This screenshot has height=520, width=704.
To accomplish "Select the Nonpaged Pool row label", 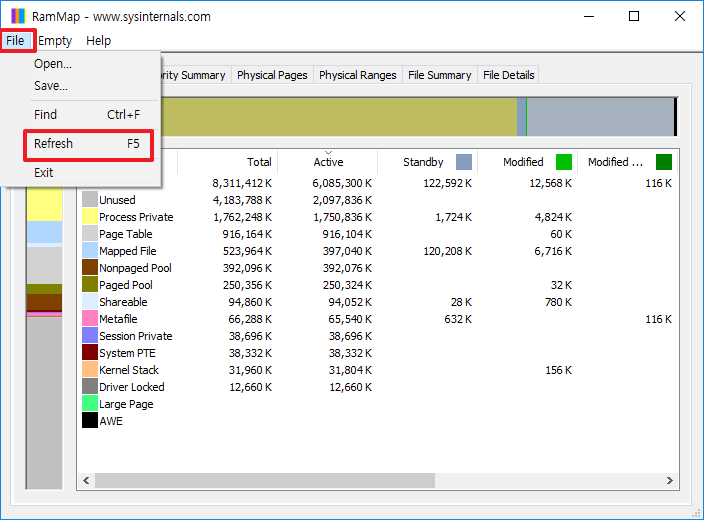I will [x=135, y=268].
